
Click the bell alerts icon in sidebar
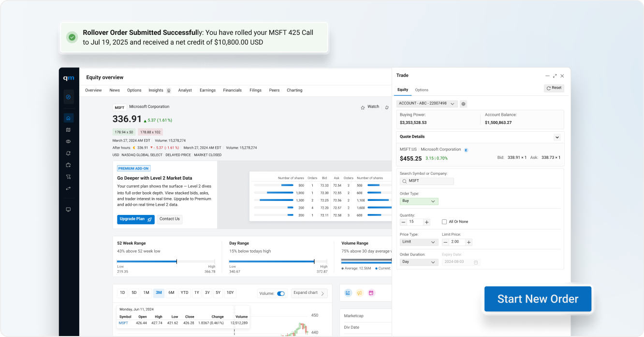click(x=68, y=153)
